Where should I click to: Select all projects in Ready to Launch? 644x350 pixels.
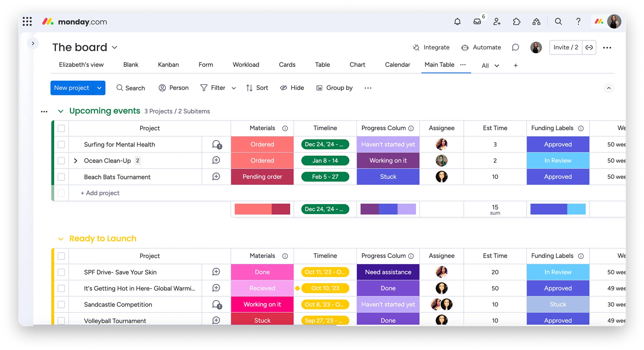(61, 256)
